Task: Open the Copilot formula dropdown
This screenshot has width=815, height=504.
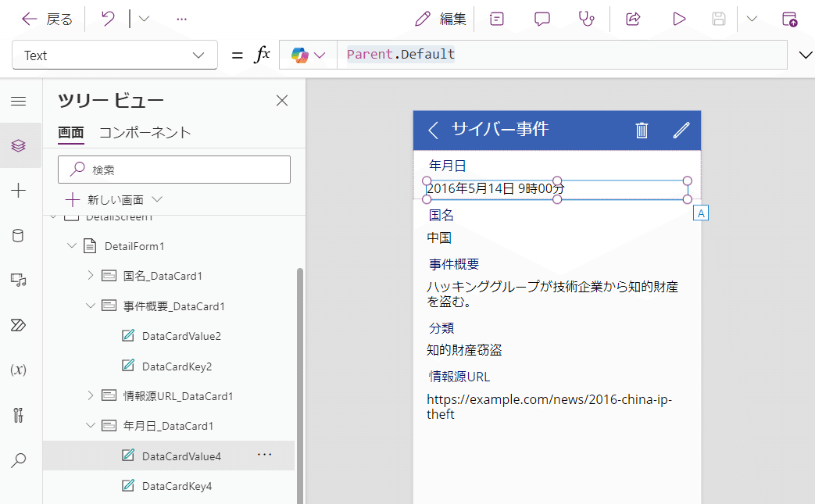Action: [308, 55]
